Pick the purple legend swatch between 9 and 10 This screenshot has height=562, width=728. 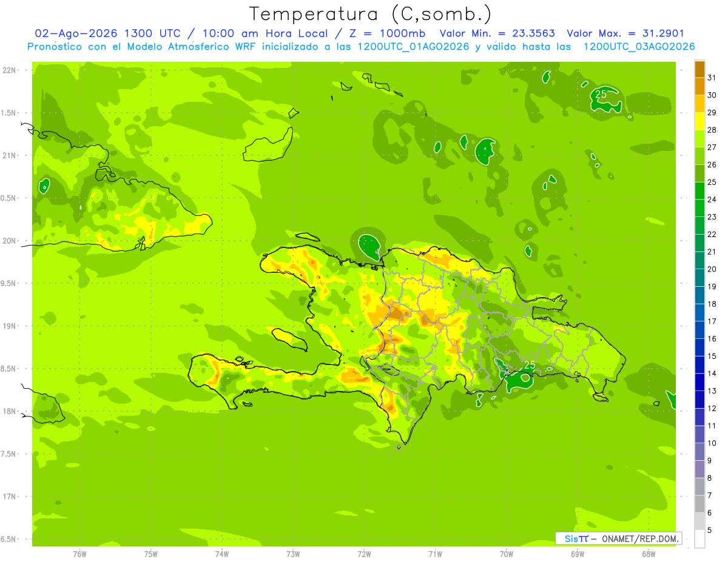(x=699, y=452)
